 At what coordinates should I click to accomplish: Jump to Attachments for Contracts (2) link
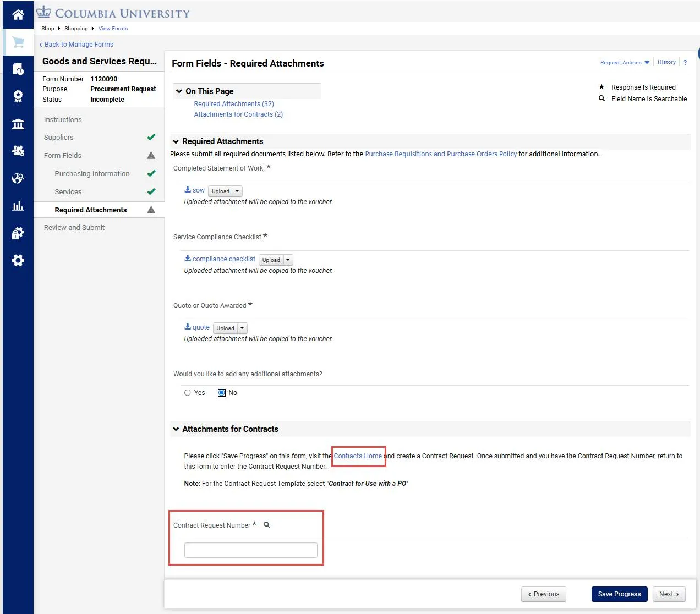[238, 114]
